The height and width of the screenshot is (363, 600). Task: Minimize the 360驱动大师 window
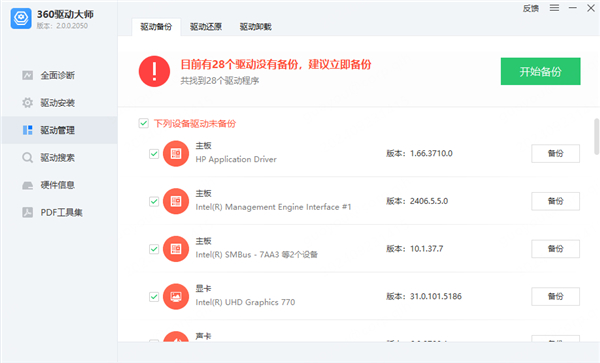572,8
